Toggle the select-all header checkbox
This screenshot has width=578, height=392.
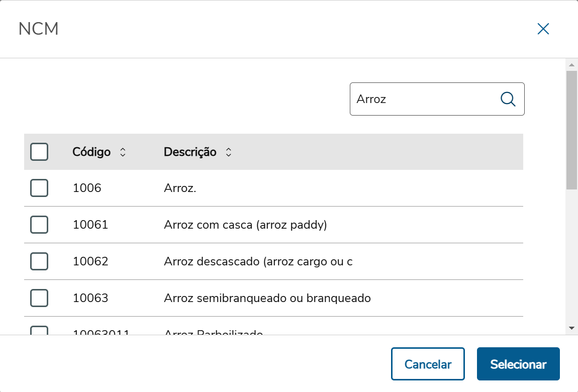[x=39, y=152]
